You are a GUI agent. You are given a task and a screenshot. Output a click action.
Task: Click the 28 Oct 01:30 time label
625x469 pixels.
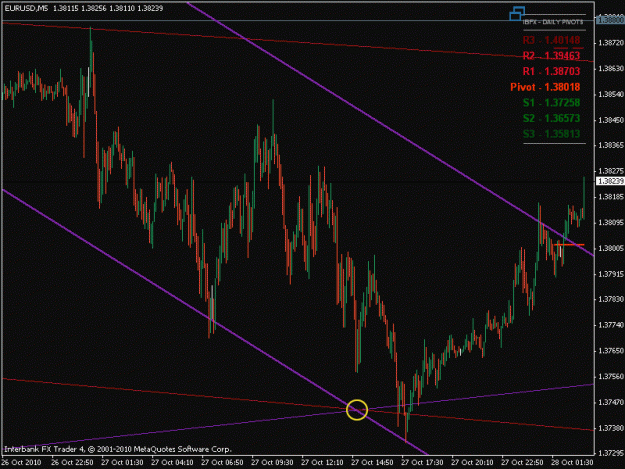tap(572, 463)
